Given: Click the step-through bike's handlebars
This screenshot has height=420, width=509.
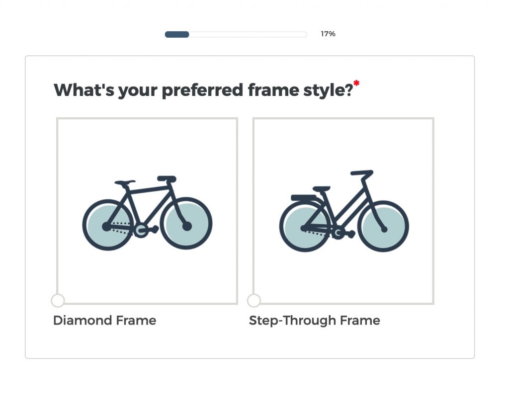Looking at the screenshot, I should (362, 173).
